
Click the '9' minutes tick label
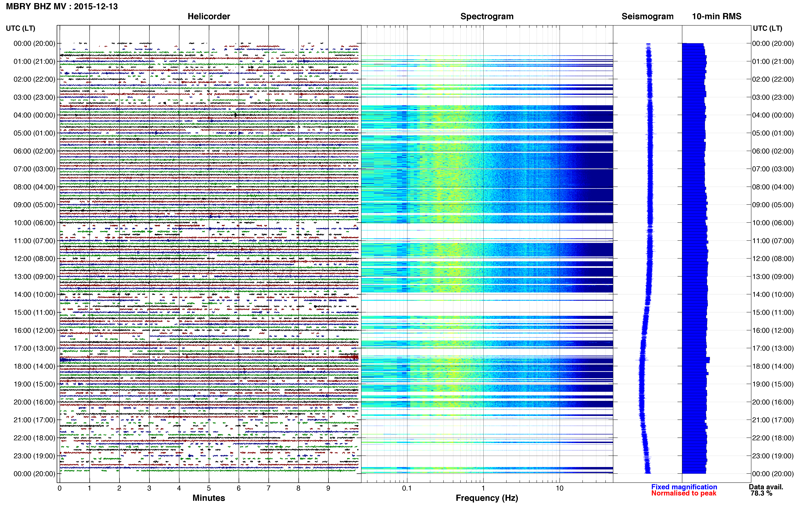[x=328, y=488]
